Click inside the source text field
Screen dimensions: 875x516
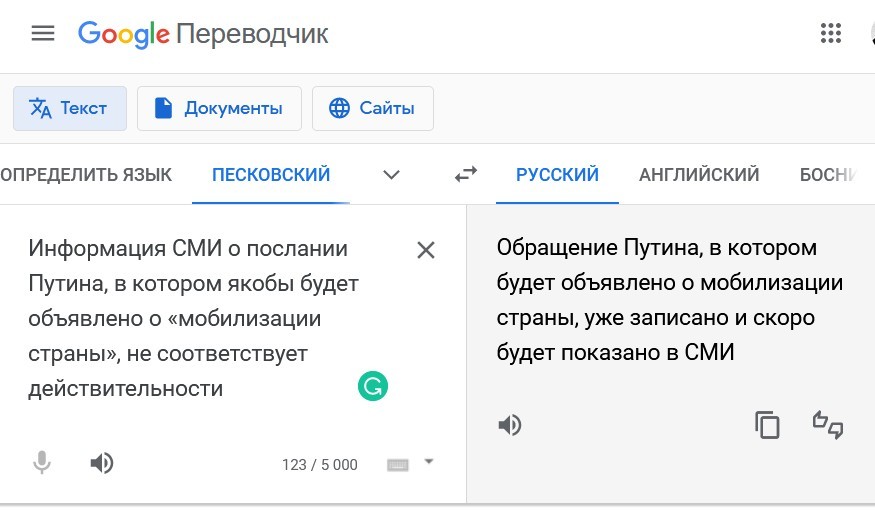coord(193,319)
